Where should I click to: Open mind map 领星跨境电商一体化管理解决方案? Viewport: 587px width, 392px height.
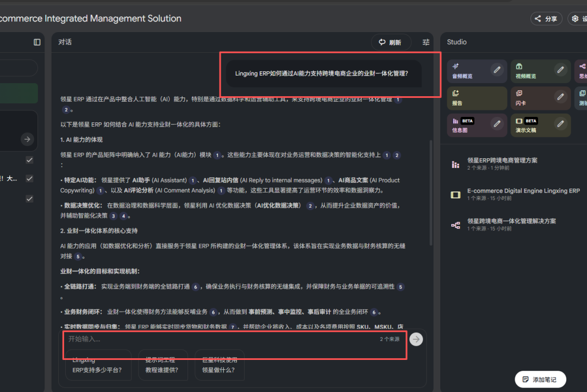coord(511,224)
